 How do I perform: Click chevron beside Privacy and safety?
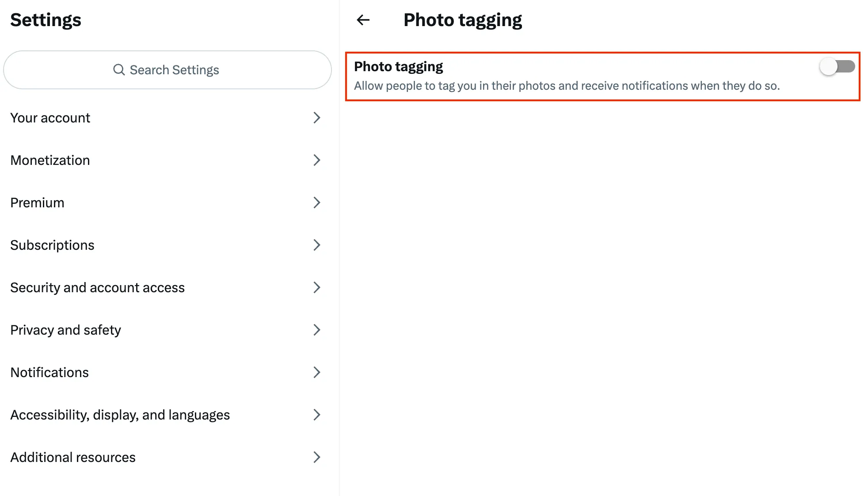(316, 330)
